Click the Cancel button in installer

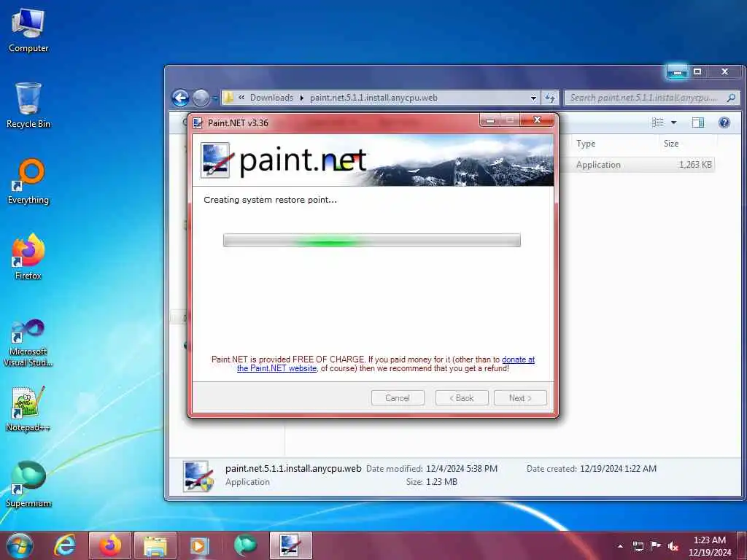[398, 398]
